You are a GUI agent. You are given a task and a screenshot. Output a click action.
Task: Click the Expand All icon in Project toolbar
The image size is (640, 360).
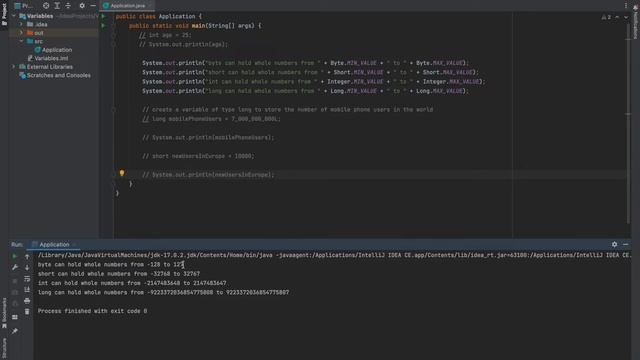click(57, 6)
